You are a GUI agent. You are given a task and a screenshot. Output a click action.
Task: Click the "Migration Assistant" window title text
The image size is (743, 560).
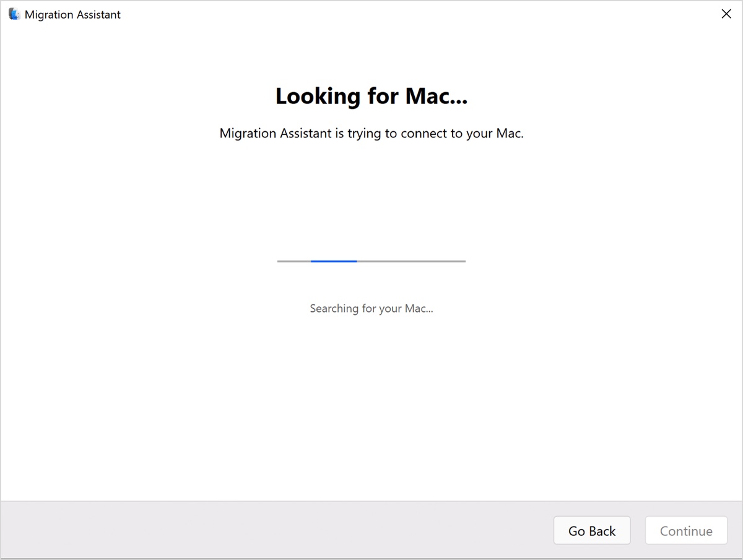(72, 14)
